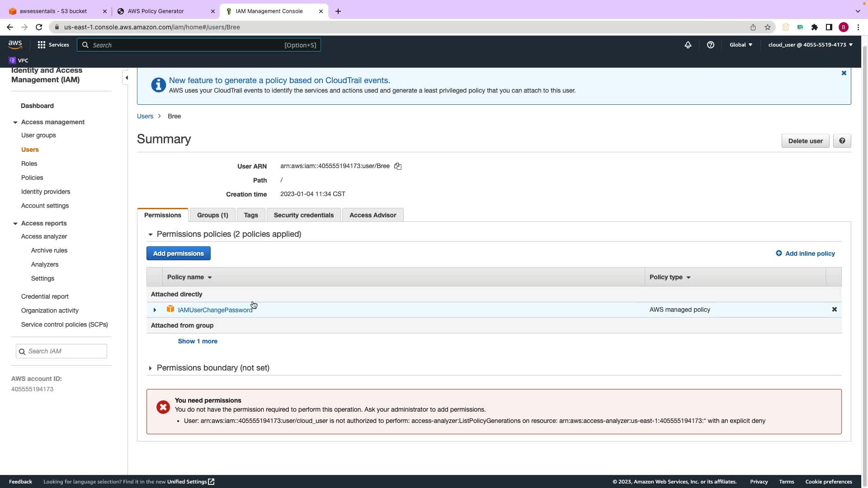Screen dimensions: 868x488
Task: Click the Show 1 more link
Action: pyautogui.click(x=198, y=341)
